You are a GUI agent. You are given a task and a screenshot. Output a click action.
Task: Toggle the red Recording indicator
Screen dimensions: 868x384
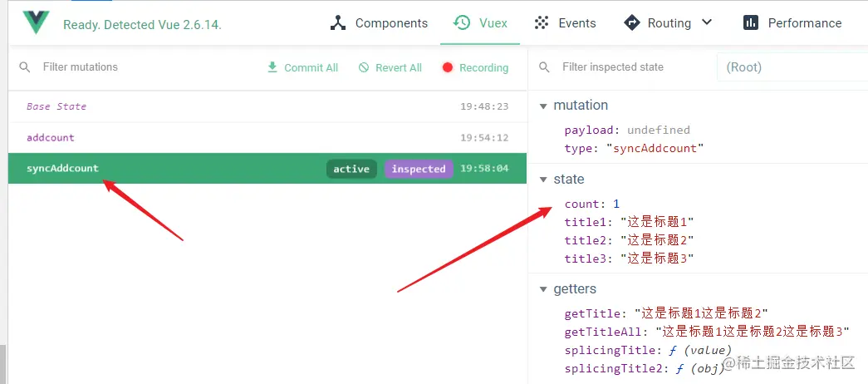click(448, 67)
